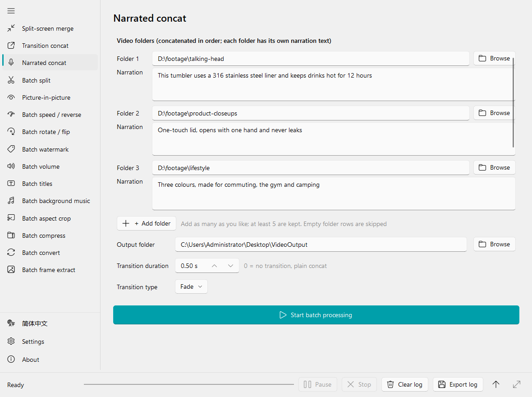Click the Batch rotate / flip icon

[x=11, y=132]
